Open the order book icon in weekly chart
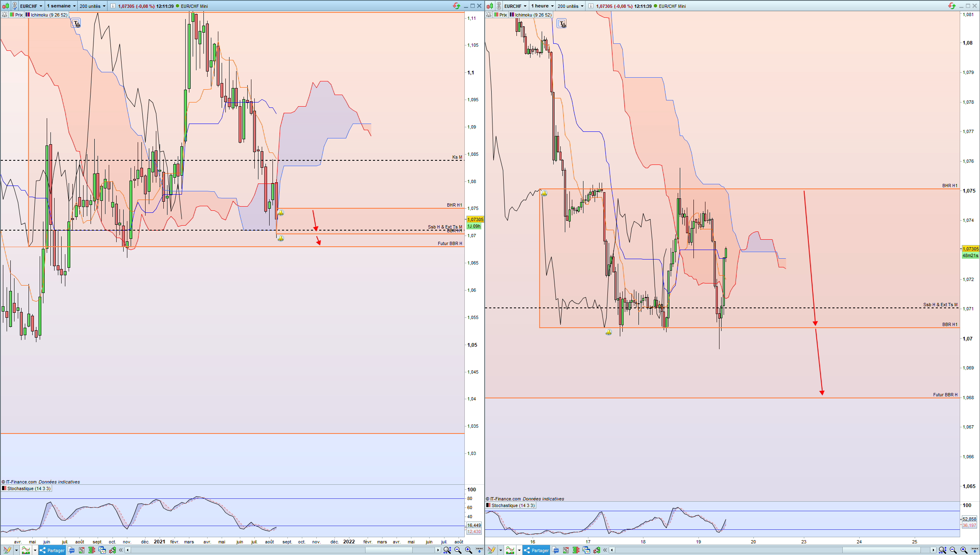 [x=92, y=550]
